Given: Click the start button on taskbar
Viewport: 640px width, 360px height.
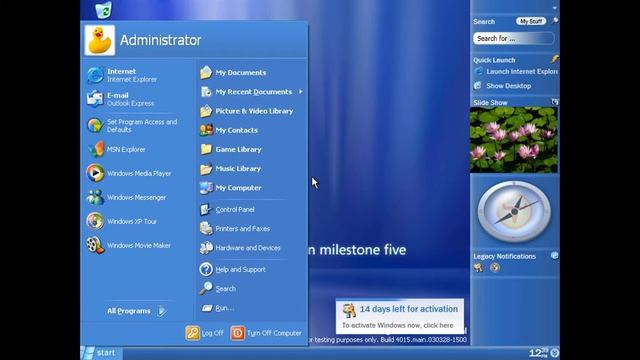Looking at the screenshot, I should pyautogui.click(x=101, y=353).
